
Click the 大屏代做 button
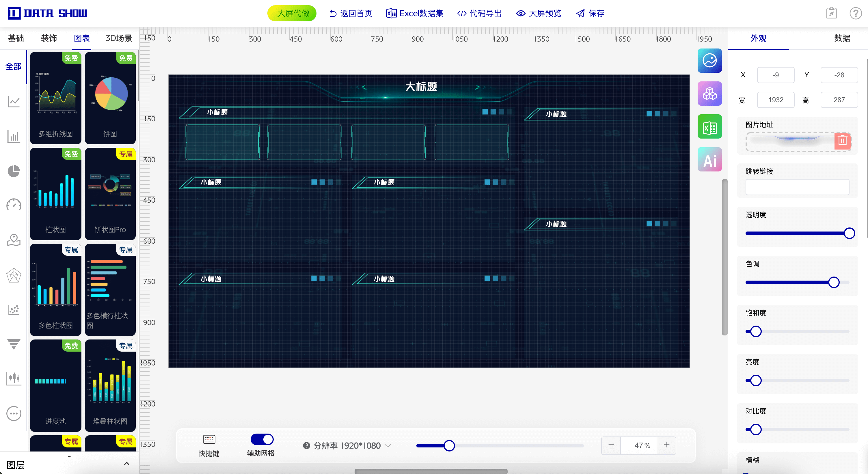click(x=292, y=14)
